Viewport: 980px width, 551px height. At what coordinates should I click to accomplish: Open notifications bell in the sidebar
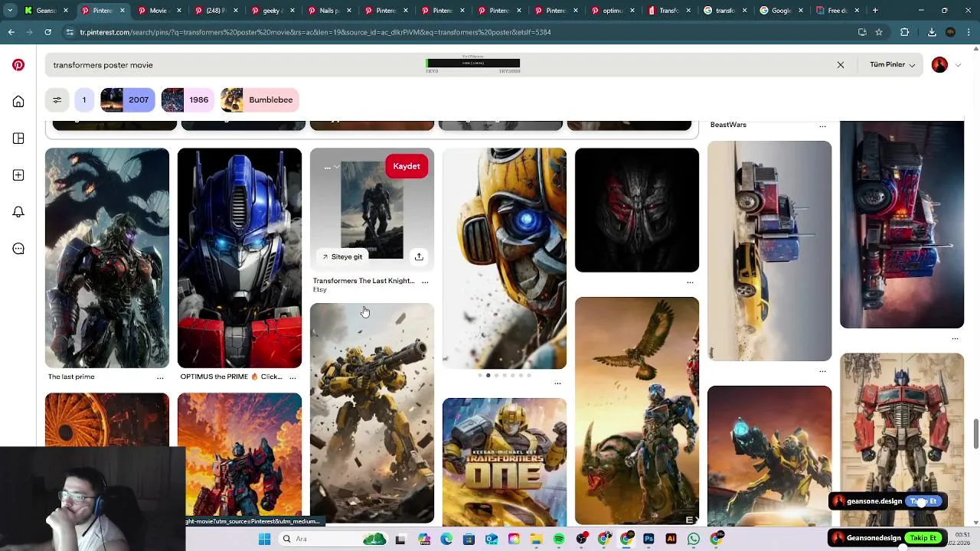(18, 212)
